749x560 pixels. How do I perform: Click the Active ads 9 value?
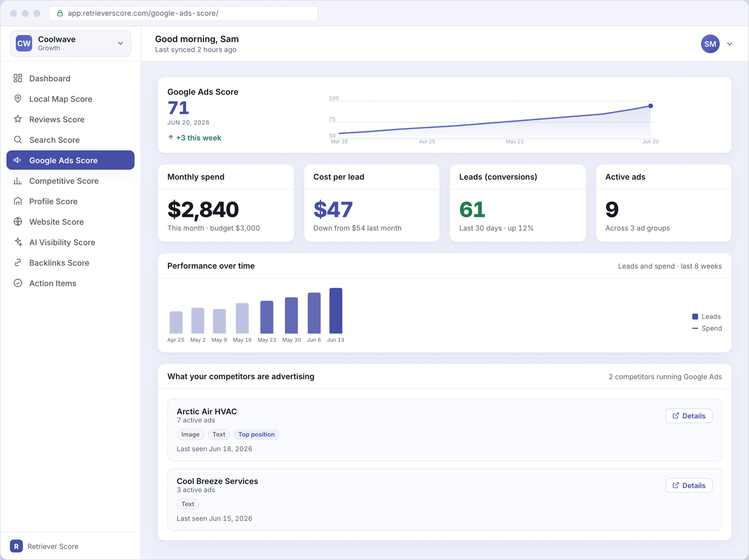[x=612, y=209]
